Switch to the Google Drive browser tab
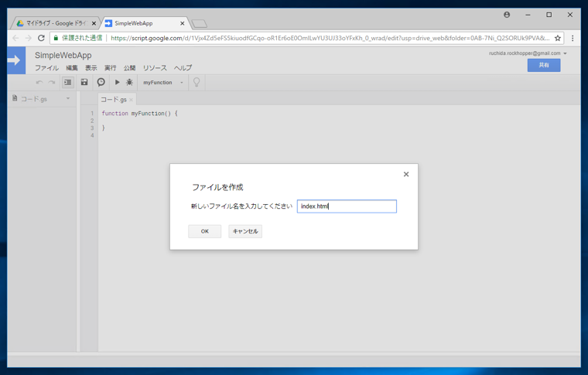The height and width of the screenshot is (375, 588). coord(56,23)
